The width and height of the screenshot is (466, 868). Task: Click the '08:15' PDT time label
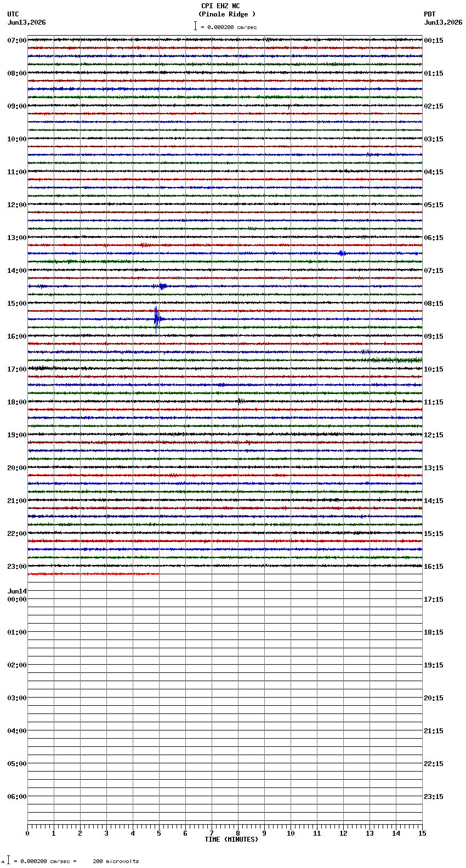coord(434,304)
